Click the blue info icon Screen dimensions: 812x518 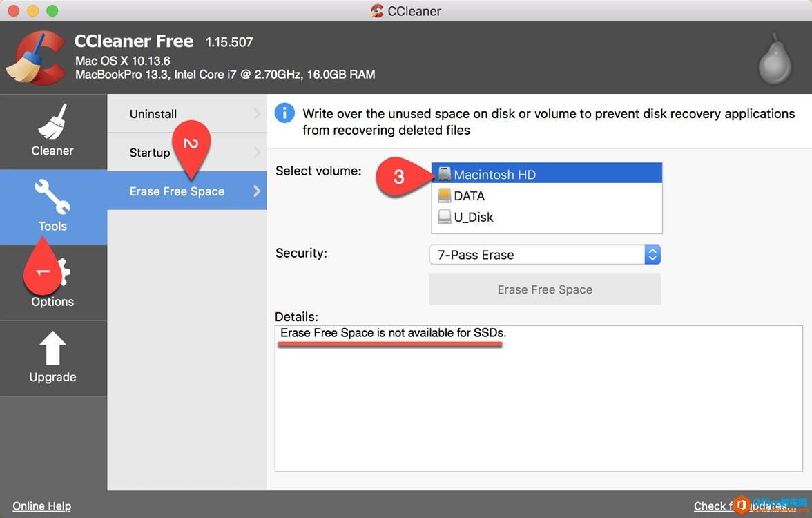(284, 113)
